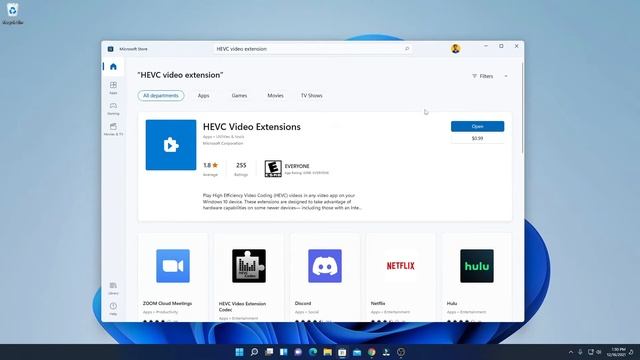This screenshot has height=360, width=640.
Task: Open the Hulu app tile
Action: pyautogui.click(x=477, y=278)
